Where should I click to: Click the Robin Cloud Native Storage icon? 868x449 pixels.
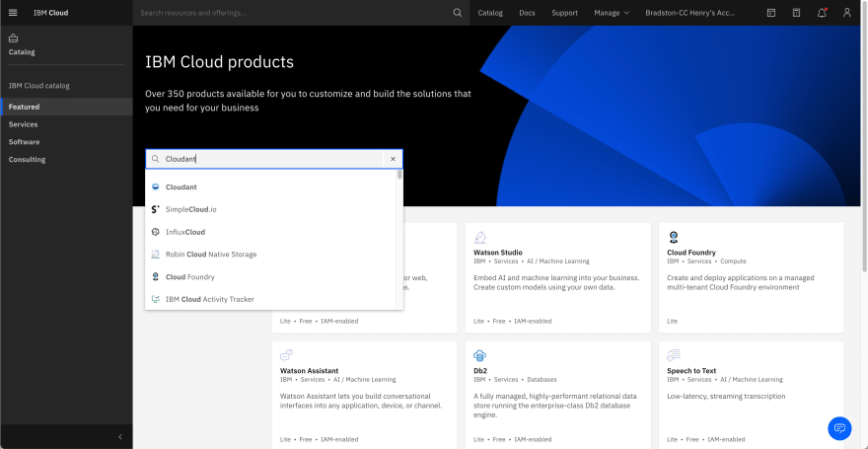156,255
